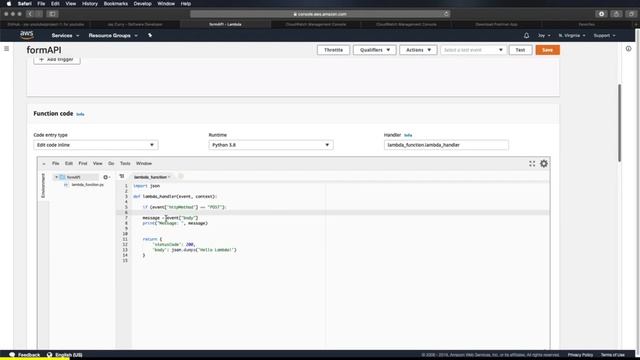Click the Throttle button
Viewport: 640px width, 360px height.
point(333,50)
